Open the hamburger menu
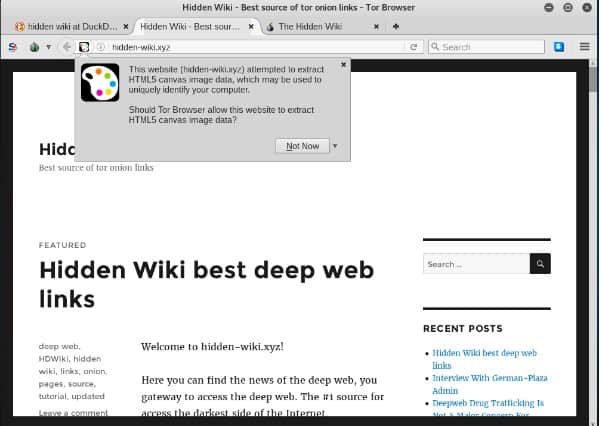601x426 pixels. [585, 47]
